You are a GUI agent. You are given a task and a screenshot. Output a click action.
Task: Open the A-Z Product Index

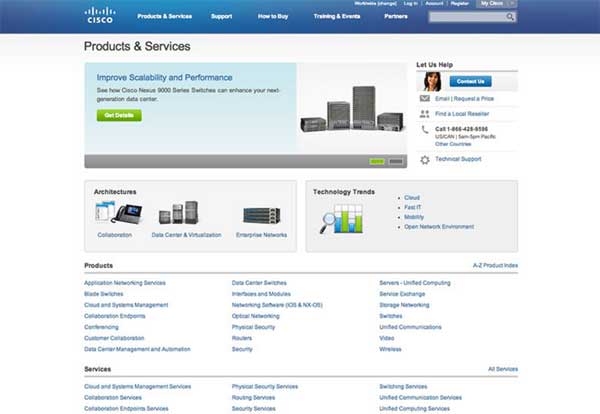[x=495, y=266]
